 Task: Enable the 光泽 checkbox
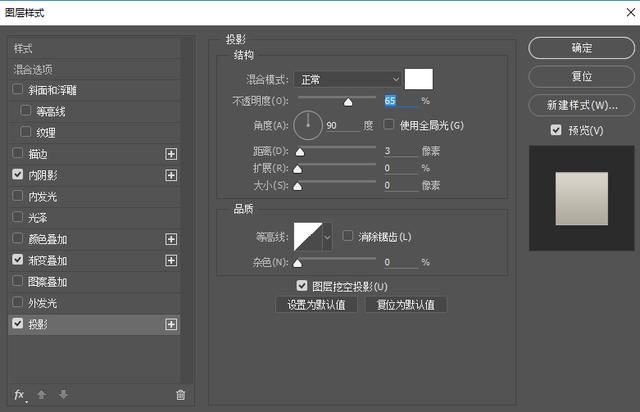point(18,217)
